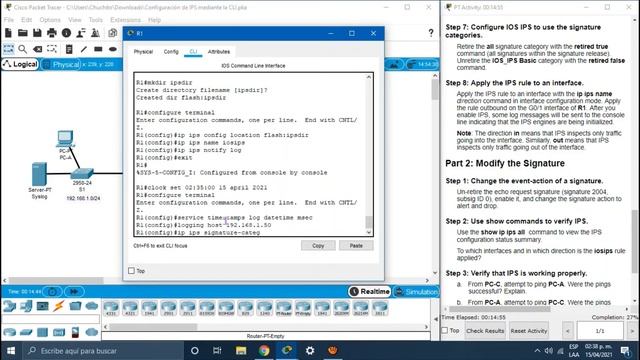Open Chrome from taskbar
Viewport: 640px width, 360px height.
click(264, 351)
